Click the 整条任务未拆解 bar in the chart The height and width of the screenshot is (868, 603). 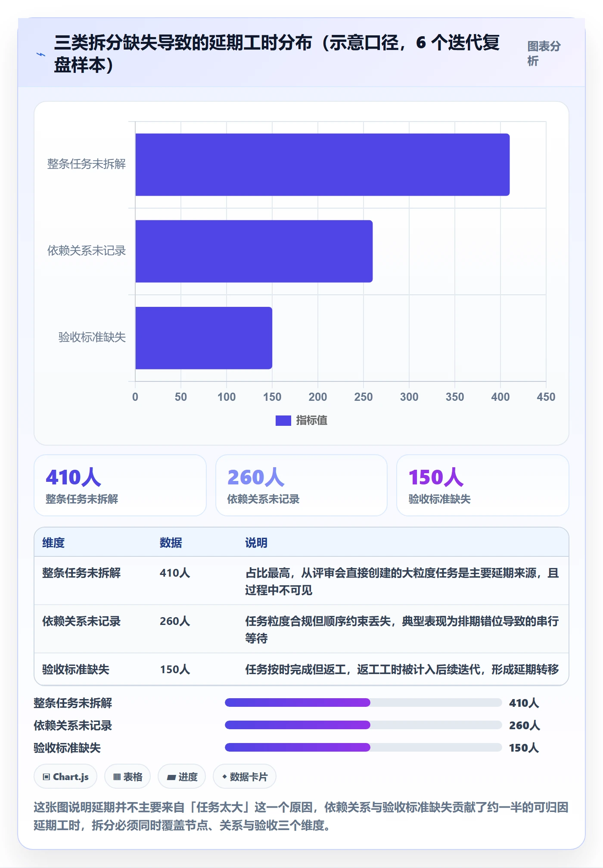pyautogui.click(x=322, y=165)
